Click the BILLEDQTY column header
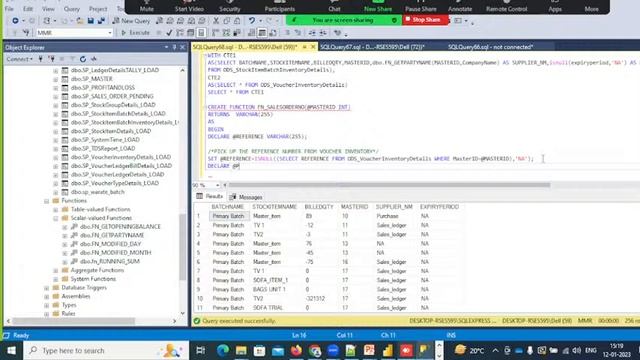 (x=319, y=207)
